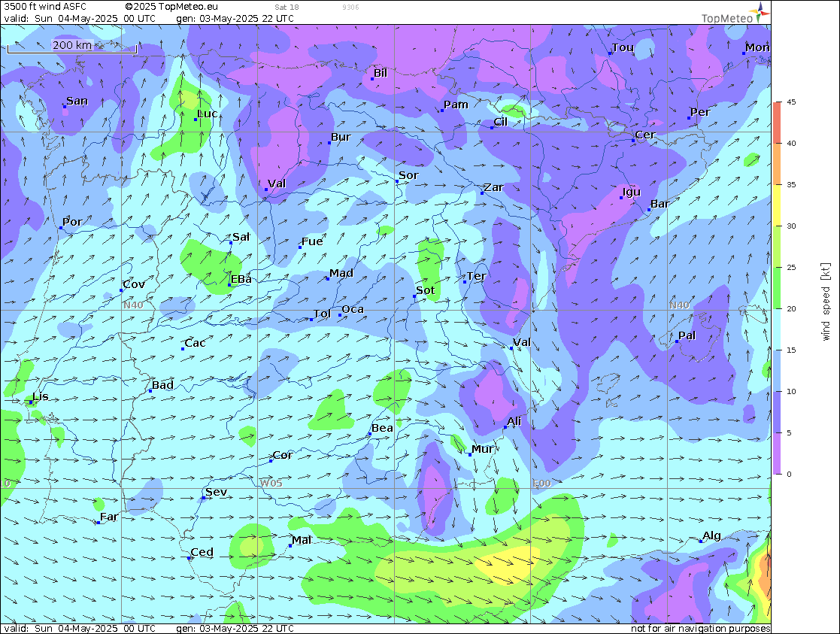This screenshot has width=840, height=634.
Task: Click the 'Ali' city label
Action: (514, 421)
